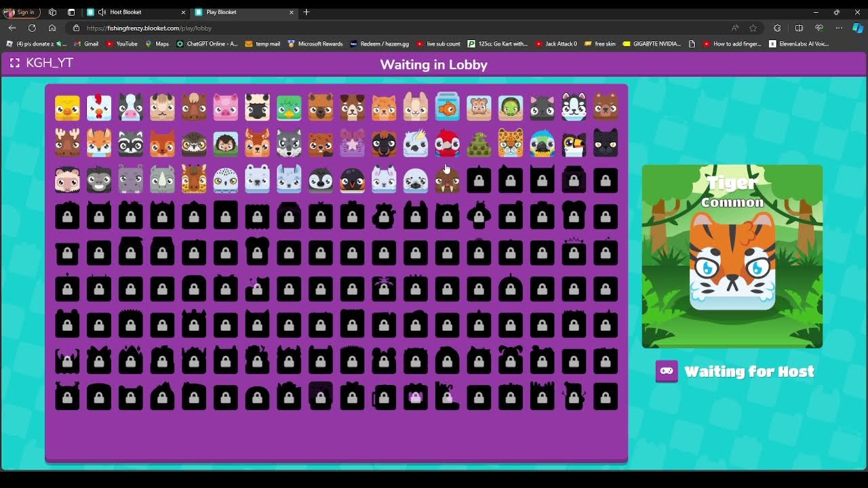Select the Moose blook with antlers
Viewport: 868px width, 488px height.
click(67, 143)
